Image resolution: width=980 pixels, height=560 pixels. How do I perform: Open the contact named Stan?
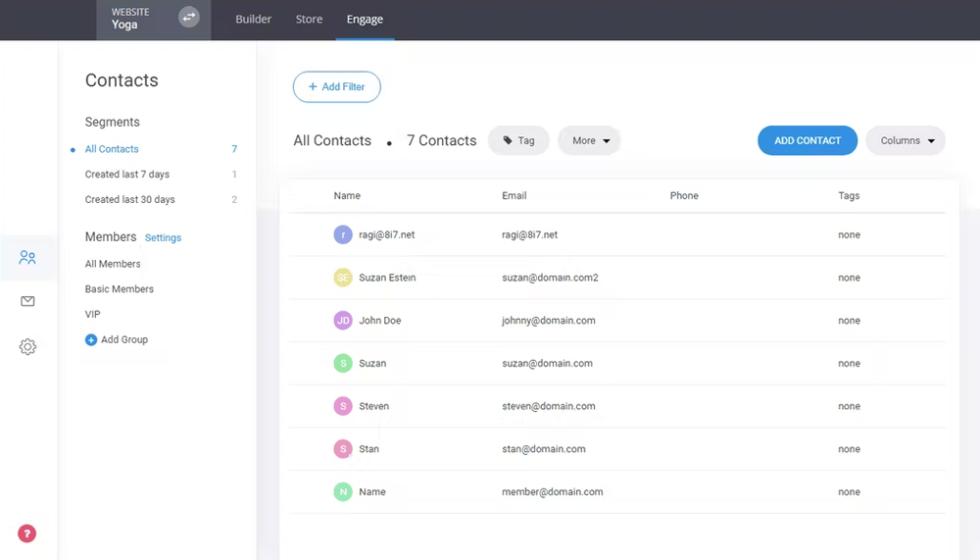[x=368, y=448]
